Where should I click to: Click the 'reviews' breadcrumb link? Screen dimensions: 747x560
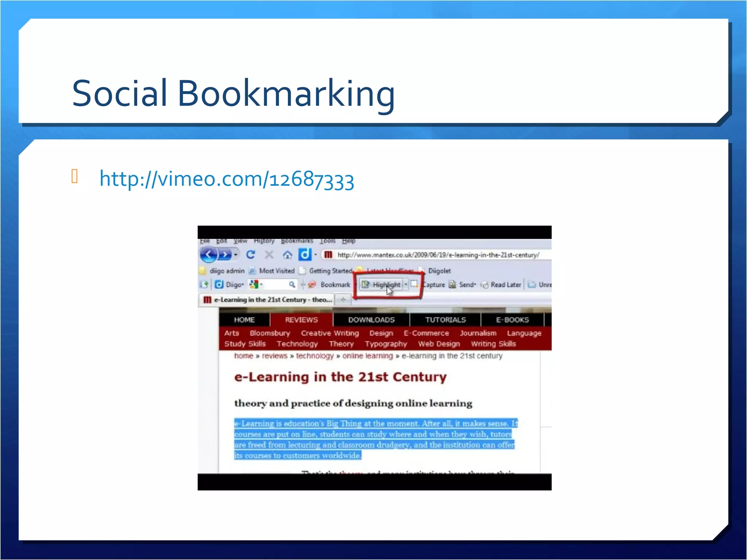coord(274,356)
